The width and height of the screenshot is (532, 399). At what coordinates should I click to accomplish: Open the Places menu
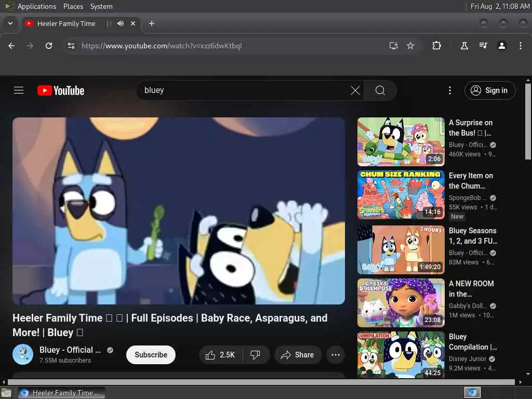73,6
